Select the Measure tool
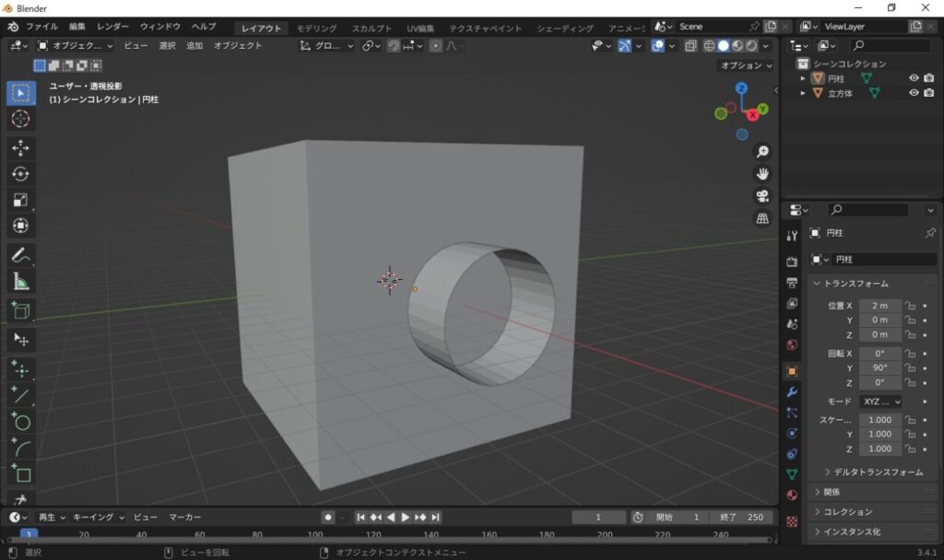This screenshot has width=944, height=560. click(x=20, y=281)
